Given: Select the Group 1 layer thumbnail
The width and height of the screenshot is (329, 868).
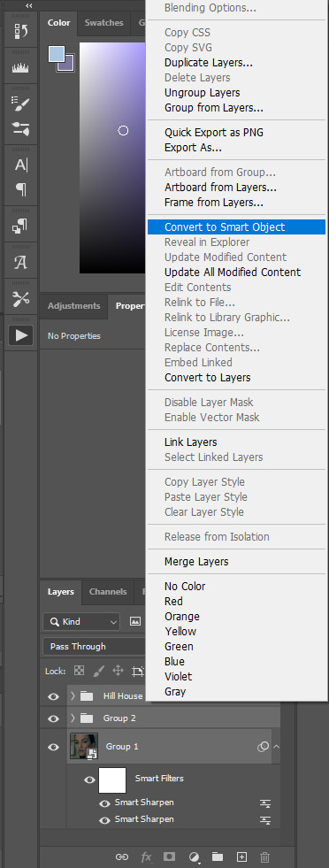Looking at the screenshot, I should coord(84,746).
